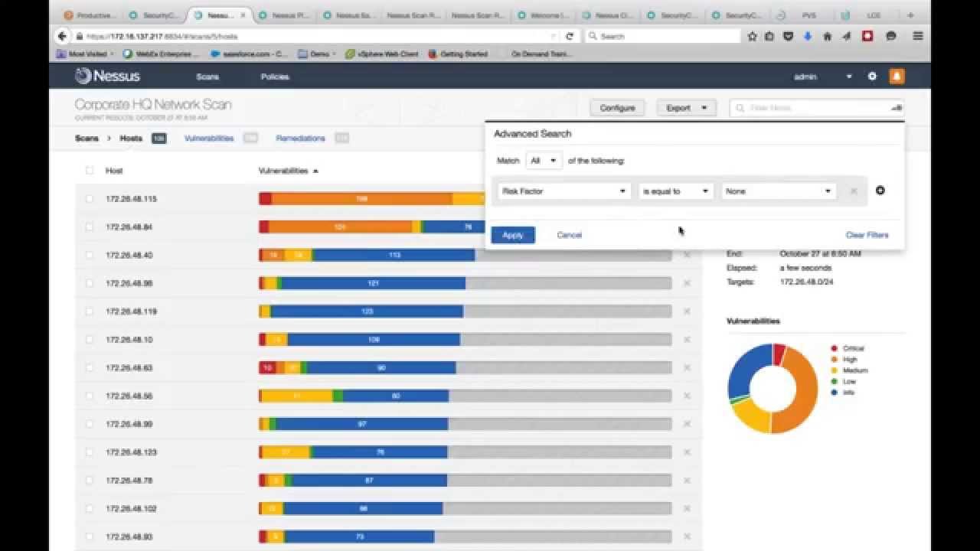
Task: Open the Risk Factor filter dropdown
Action: coord(564,191)
